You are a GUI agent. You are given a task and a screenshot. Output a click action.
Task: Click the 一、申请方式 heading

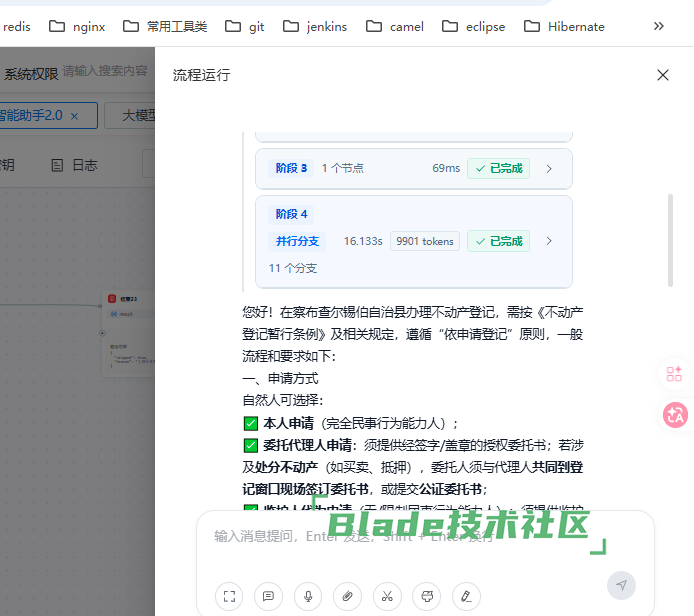(280, 378)
